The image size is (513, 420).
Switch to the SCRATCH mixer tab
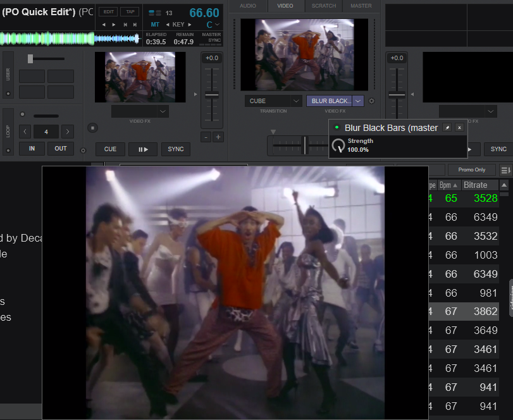(324, 6)
